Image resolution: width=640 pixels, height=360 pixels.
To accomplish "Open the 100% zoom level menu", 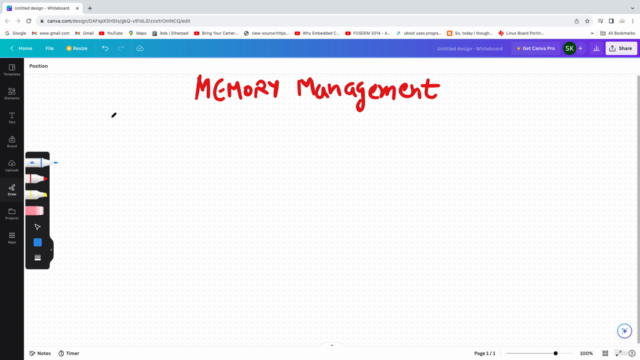I will click(x=586, y=353).
